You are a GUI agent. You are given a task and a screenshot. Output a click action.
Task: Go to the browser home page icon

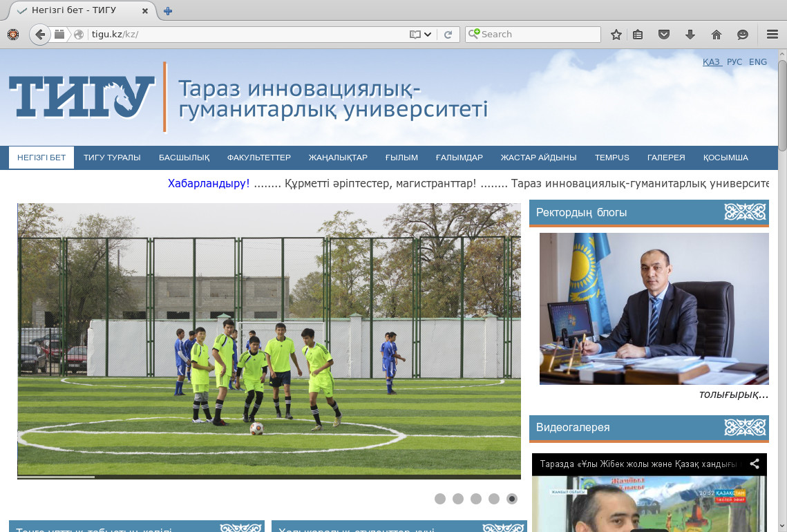[717, 34]
